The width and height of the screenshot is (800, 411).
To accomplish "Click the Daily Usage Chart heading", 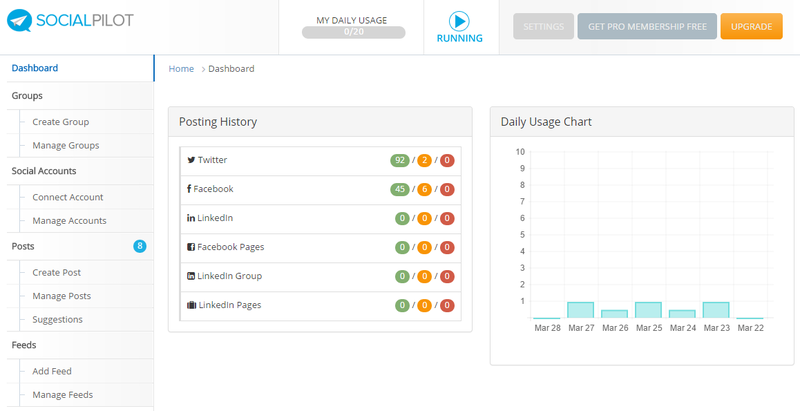I will tap(546, 122).
